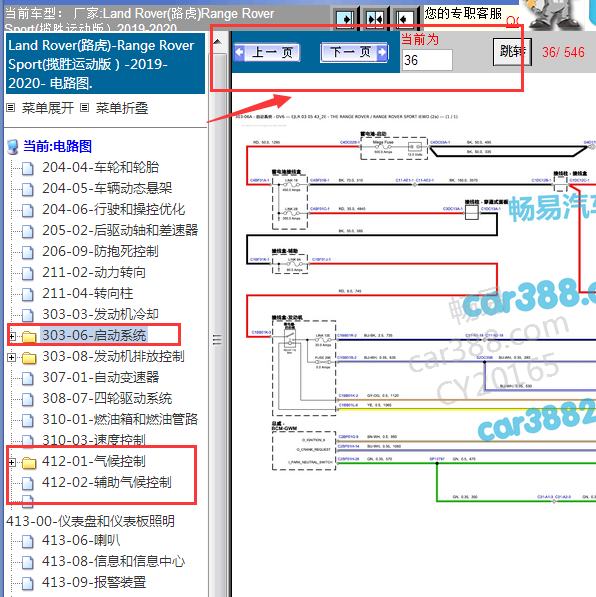Open 206-09-防抱死控制 diagram
This screenshot has height=597, width=596.
pos(100,251)
